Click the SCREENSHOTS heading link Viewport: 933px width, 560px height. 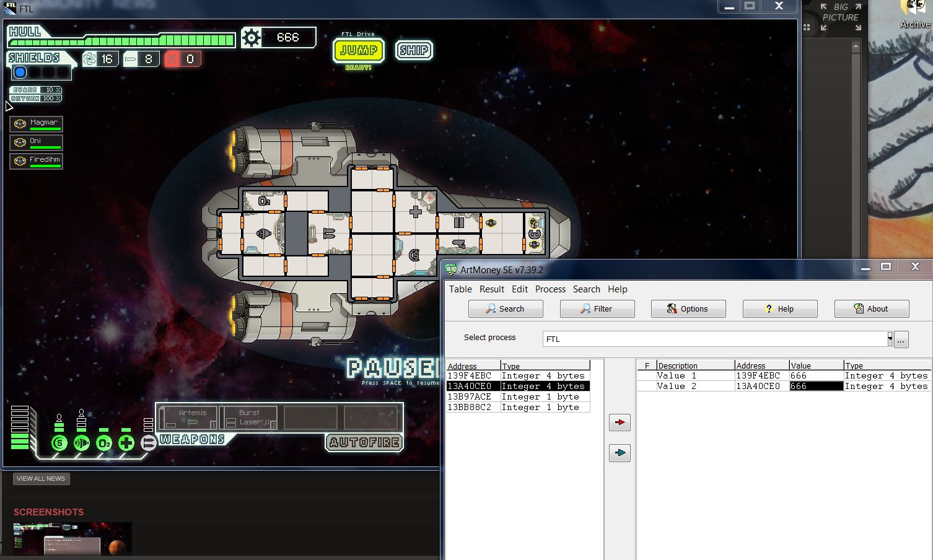[48, 512]
